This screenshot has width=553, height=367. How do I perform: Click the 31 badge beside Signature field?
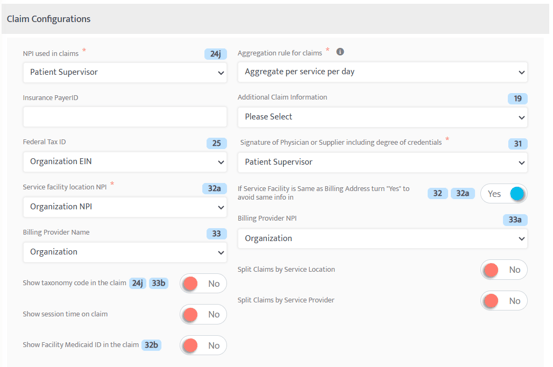(517, 144)
